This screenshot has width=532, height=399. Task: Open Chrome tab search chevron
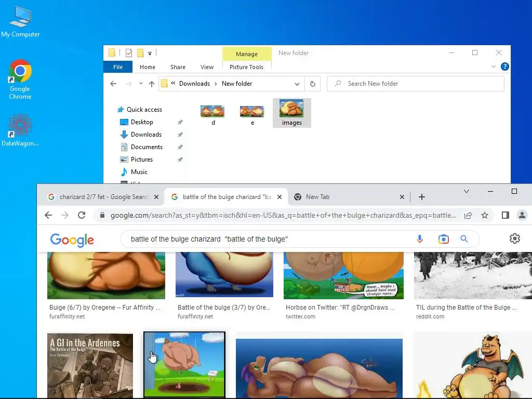(x=467, y=191)
